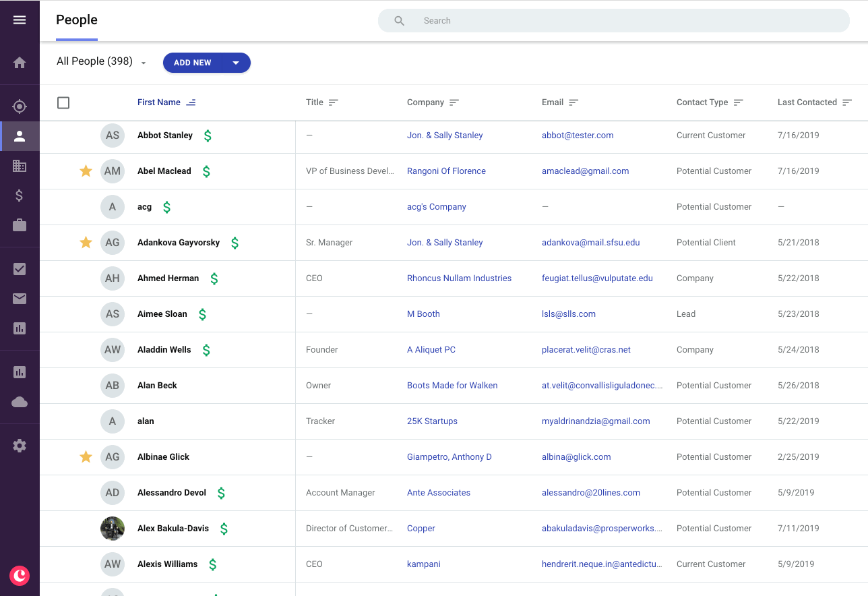The width and height of the screenshot is (868, 596).
Task: Open the Leads target icon in the sidebar
Action: (20, 107)
